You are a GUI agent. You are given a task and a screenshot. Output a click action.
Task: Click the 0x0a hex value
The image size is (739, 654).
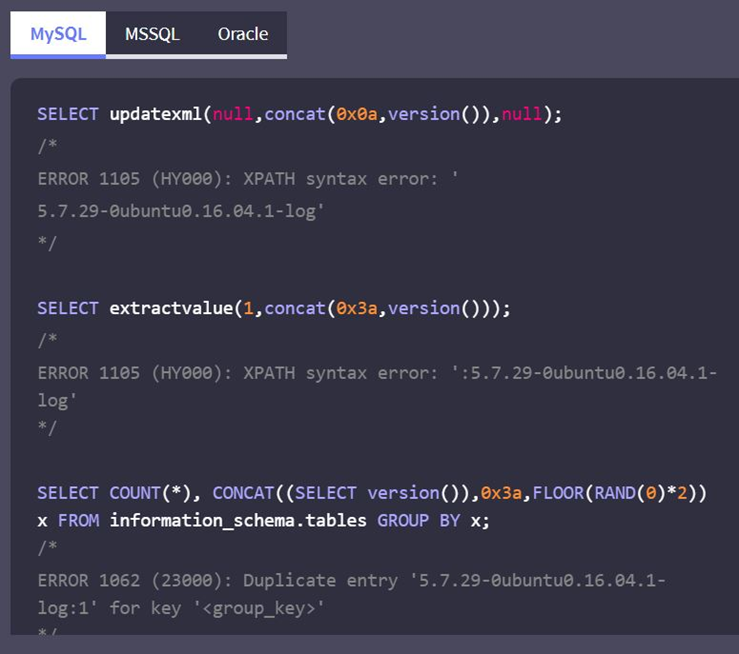tap(357, 114)
